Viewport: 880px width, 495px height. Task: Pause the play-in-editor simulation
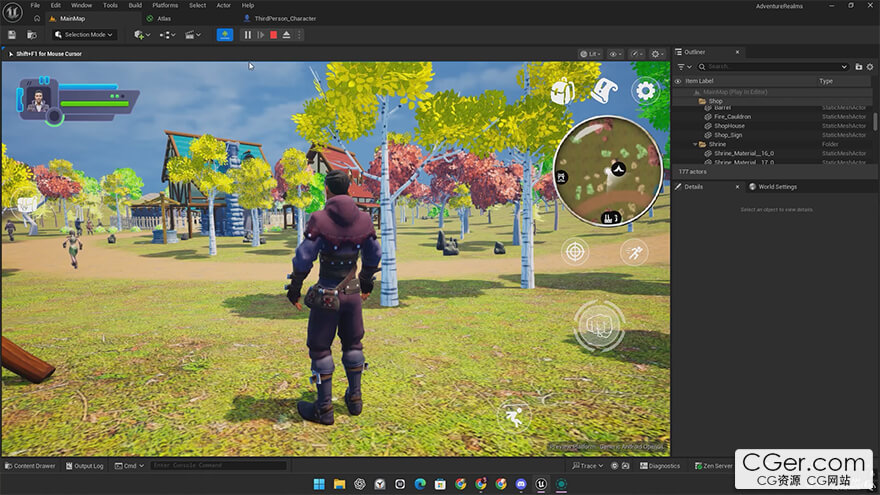click(248, 35)
